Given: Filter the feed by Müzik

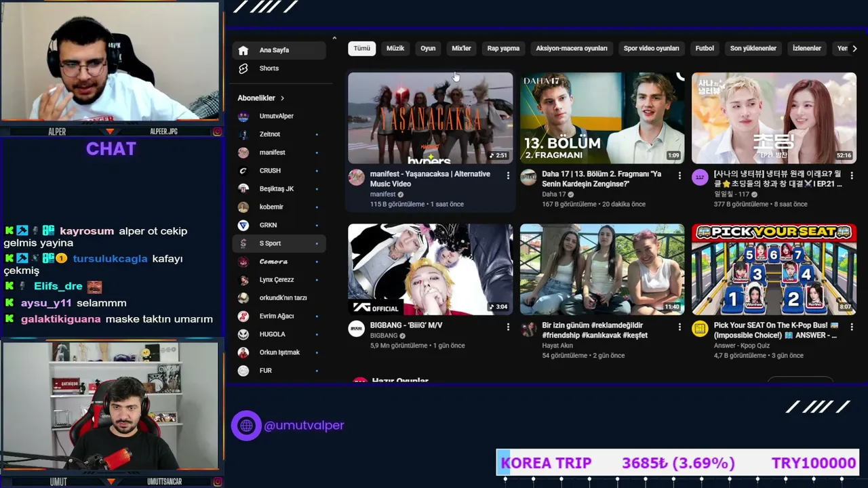Looking at the screenshot, I should click(x=395, y=49).
